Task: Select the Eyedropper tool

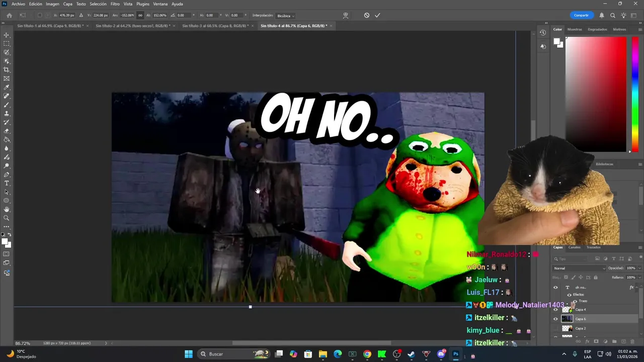Action: click(x=7, y=87)
